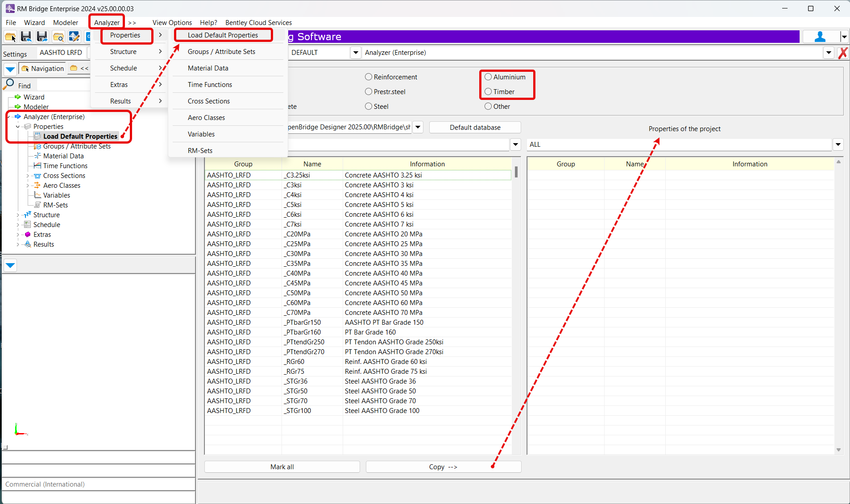
Task: Choose Material Data in the Analyzer submenu
Action: [208, 68]
